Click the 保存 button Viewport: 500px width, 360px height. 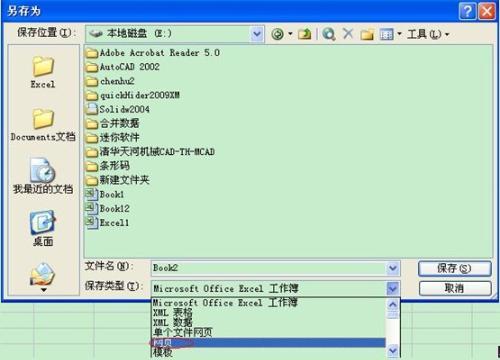click(x=455, y=268)
